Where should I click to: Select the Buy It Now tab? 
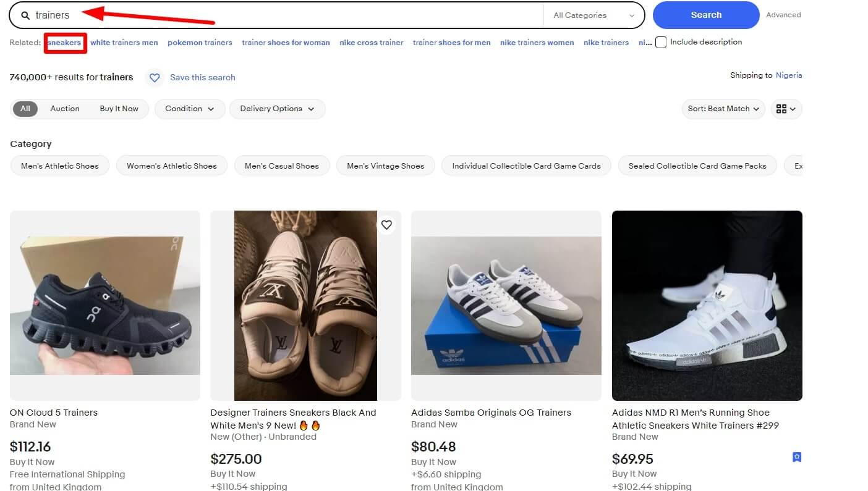pos(119,109)
